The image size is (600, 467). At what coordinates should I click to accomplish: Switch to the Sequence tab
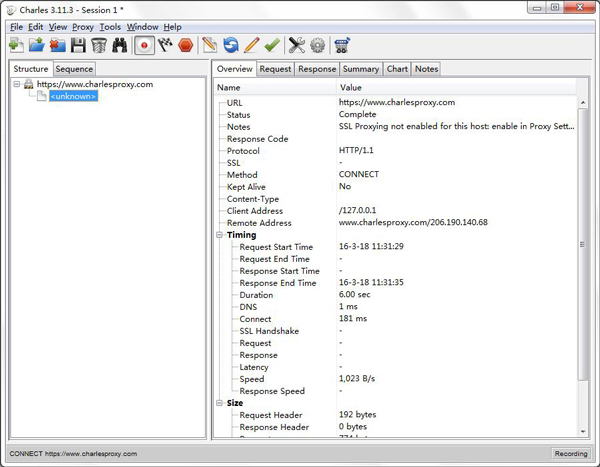coord(74,69)
